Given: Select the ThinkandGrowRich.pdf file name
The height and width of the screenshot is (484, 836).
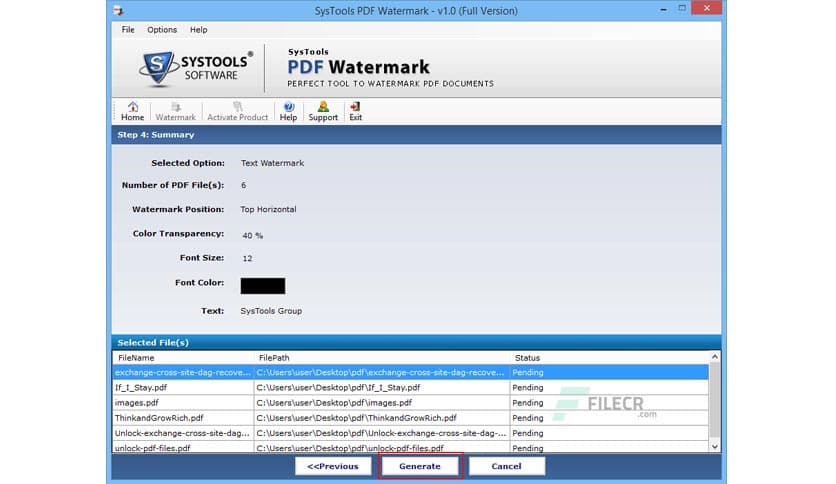Looking at the screenshot, I should tap(159, 418).
